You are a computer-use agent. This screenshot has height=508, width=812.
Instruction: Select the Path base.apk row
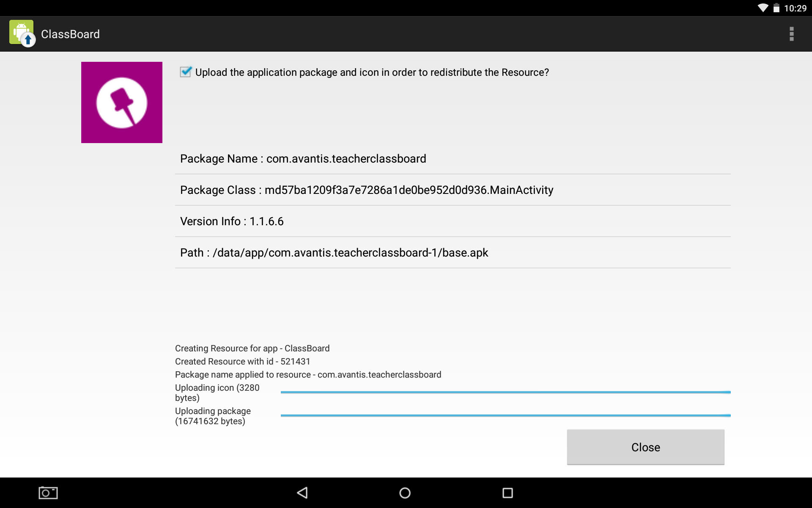tap(453, 253)
